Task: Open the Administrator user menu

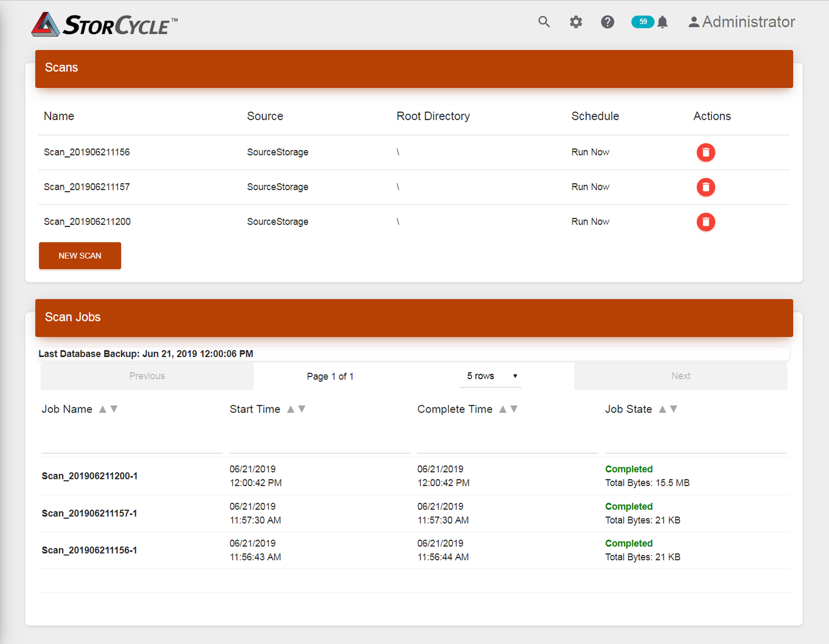Action: [741, 22]
